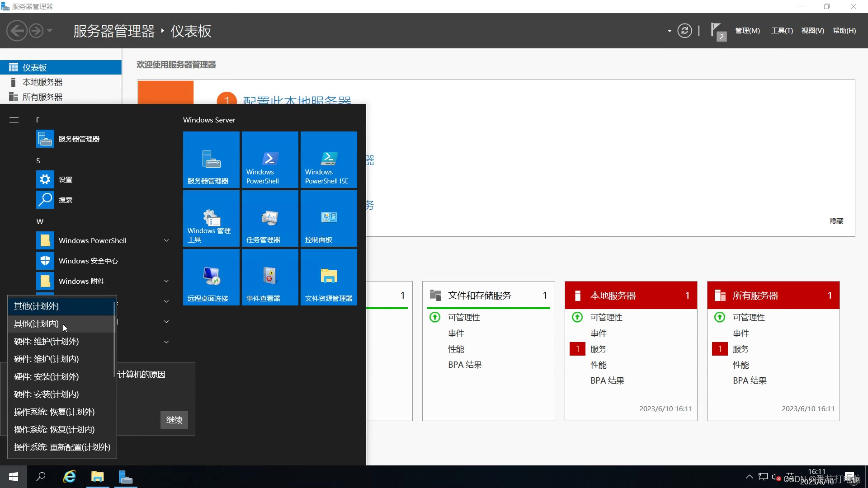This screenshot has width=868, height=488.
Task: Click 可管理性 under 文件和存储服务
Action: point(464,317)
